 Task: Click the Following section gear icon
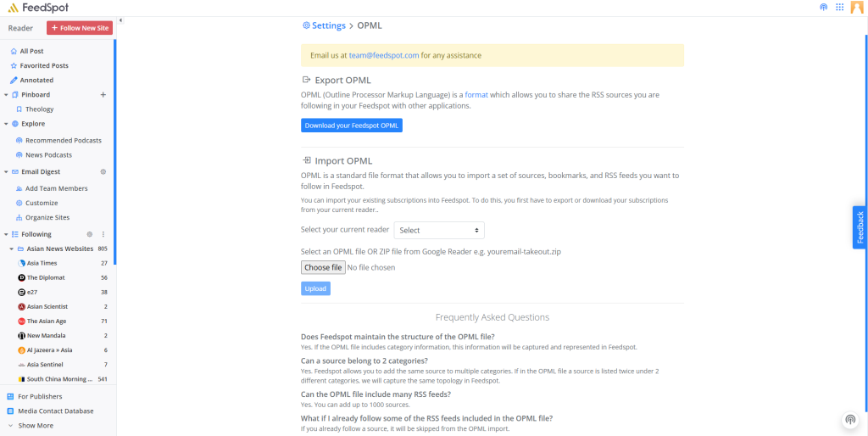(90, 234)
